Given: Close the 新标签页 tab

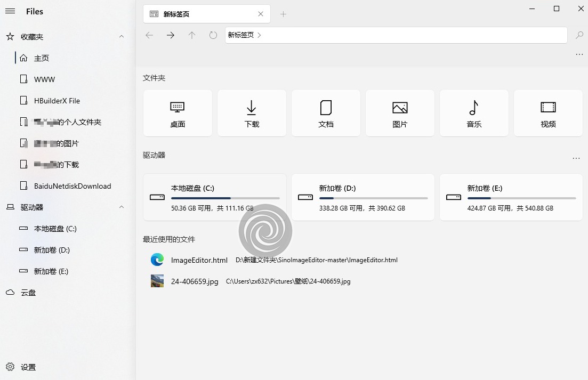Looking at the screenshot, I should point(261,14).
